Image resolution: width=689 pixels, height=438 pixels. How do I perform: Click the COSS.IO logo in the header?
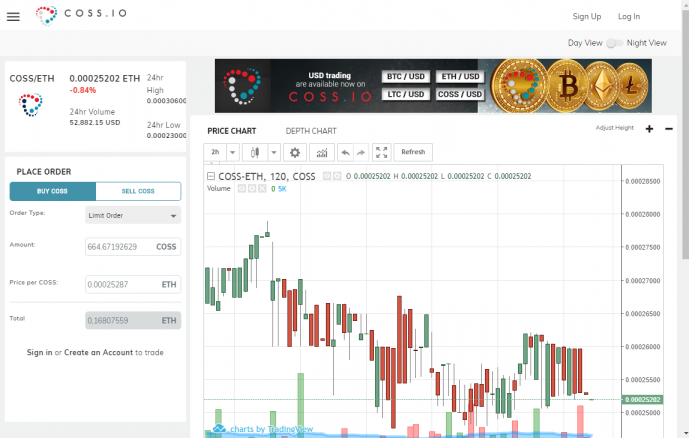(x=81, y=15)
